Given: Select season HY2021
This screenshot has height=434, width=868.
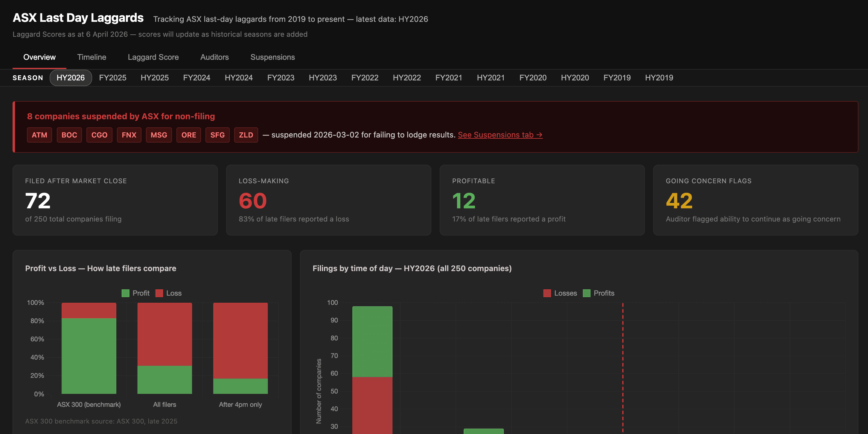Looking at the screenshot, I should pyautogui.click(x=491, y=78).
